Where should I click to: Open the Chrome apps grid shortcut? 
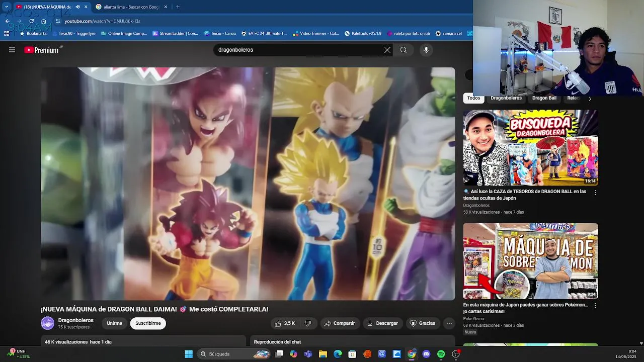[x=7, y=34]
